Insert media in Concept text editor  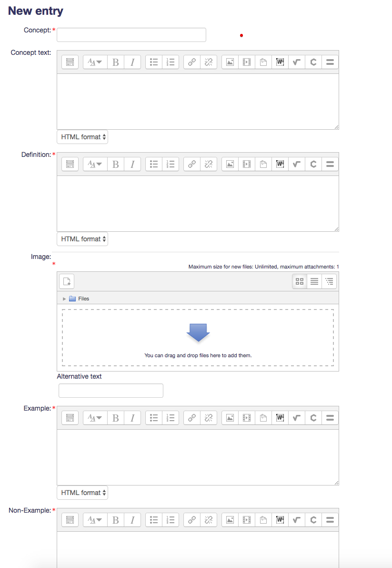point(247,62)
